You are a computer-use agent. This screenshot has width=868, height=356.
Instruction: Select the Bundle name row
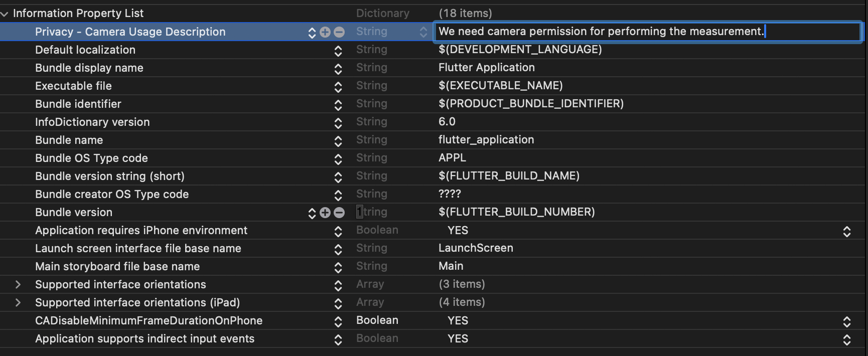click(434, 140)
